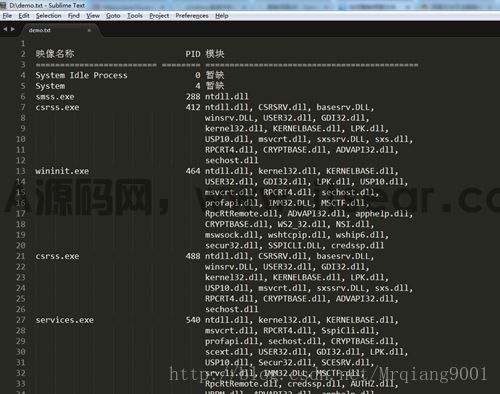Open the Preferences menu
The image size is (500, 394).
[x=192, y=16]
